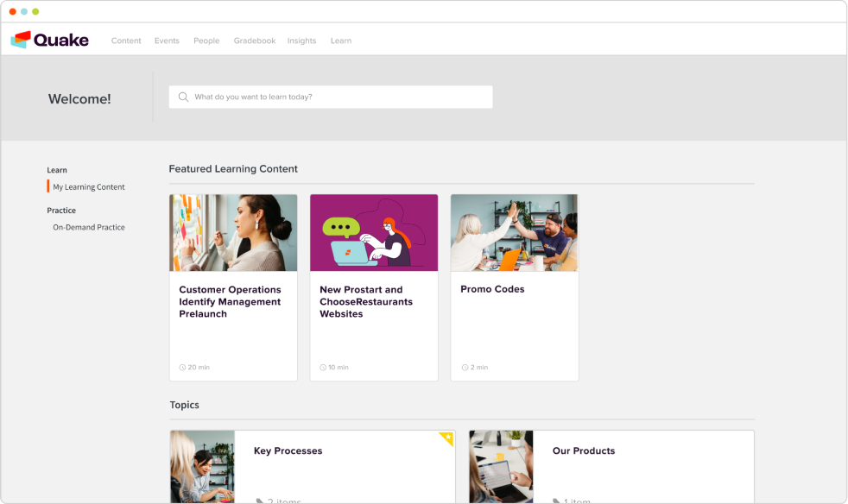
Task: Click the clock icon beside 20 min
Action: 182,367
